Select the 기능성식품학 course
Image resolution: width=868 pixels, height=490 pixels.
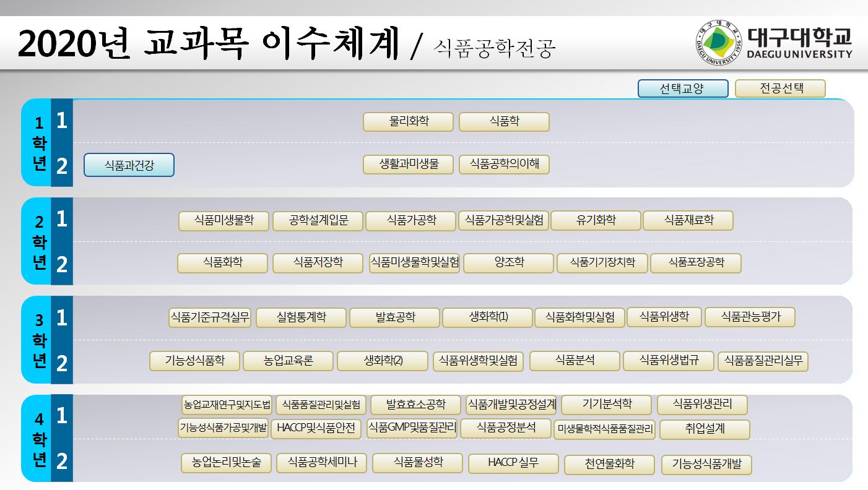[x=194, y=361]
